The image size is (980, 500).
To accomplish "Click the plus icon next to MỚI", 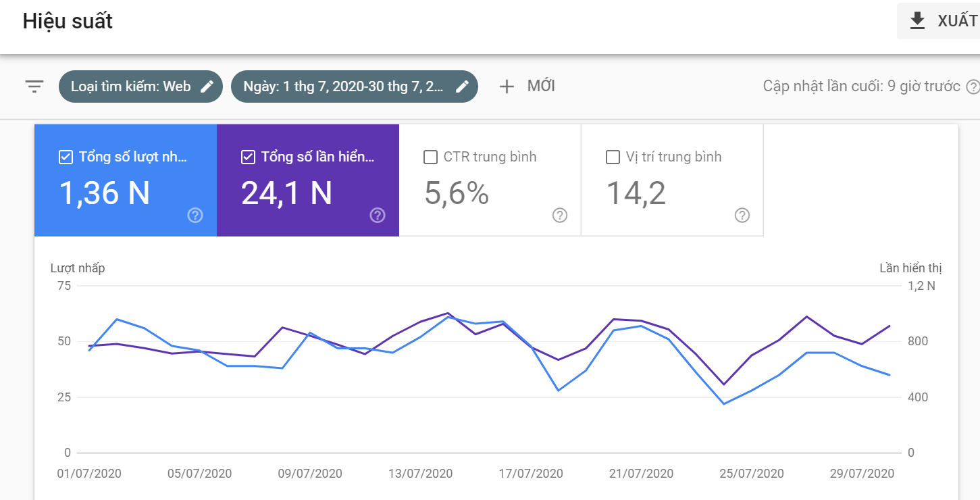I will tap(507, 86).
